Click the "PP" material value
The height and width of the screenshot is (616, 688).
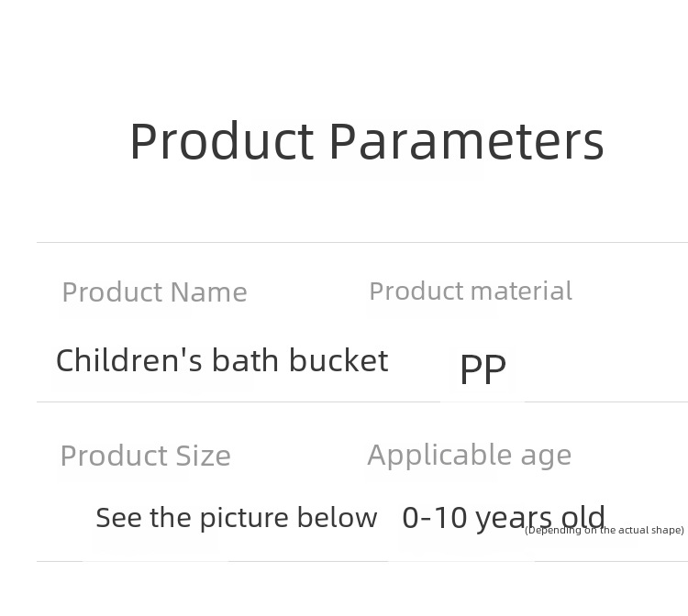click(483, 368)
